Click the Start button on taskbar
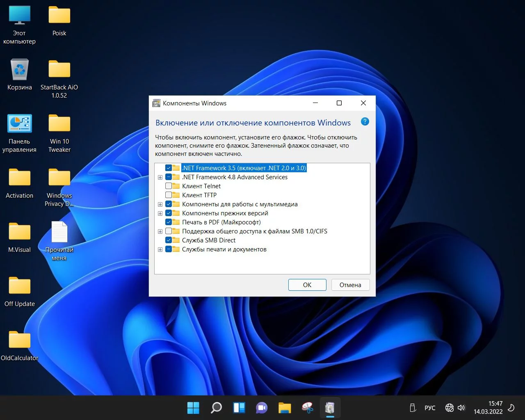The image size is (525, 420). point(193,408)
